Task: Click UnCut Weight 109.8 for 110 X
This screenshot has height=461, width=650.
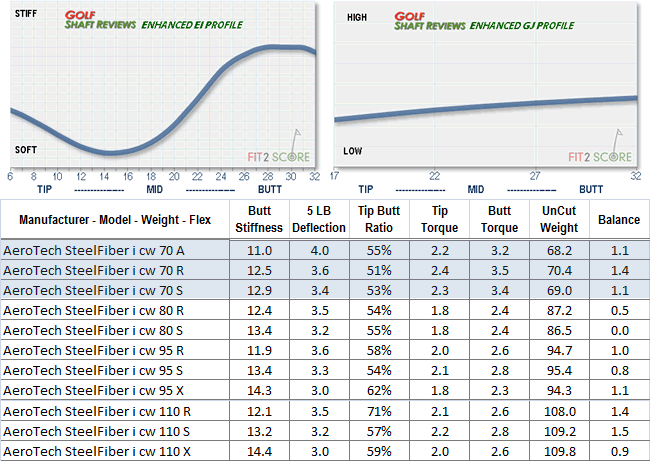Action: pyautogui.click(x=560, y=451)
